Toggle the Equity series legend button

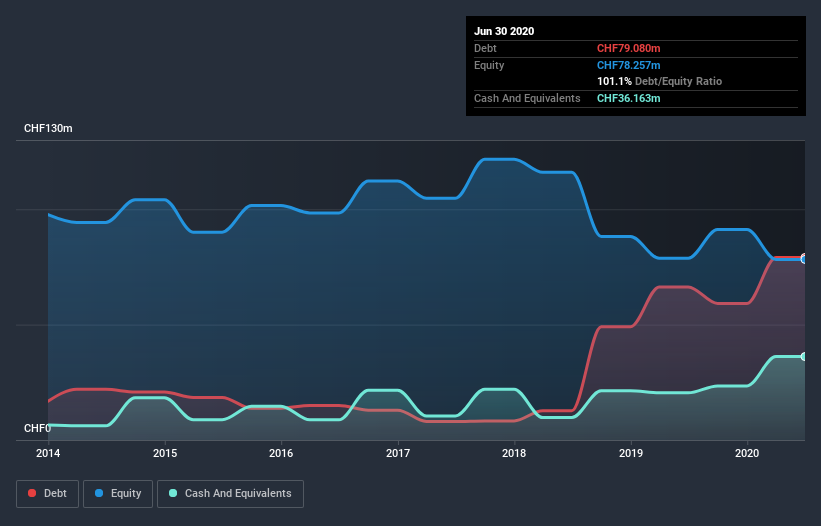coord(118,494)
